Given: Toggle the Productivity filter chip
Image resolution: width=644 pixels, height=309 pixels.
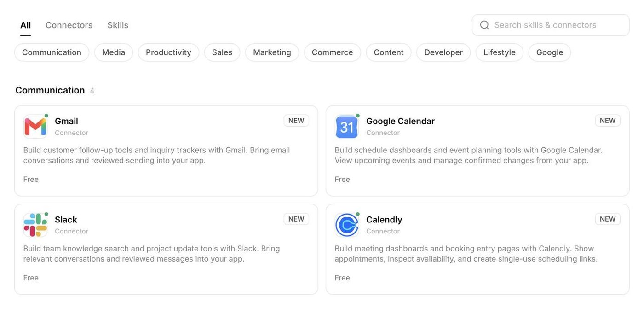Looking at the screenshot, I should pos(168,52).
